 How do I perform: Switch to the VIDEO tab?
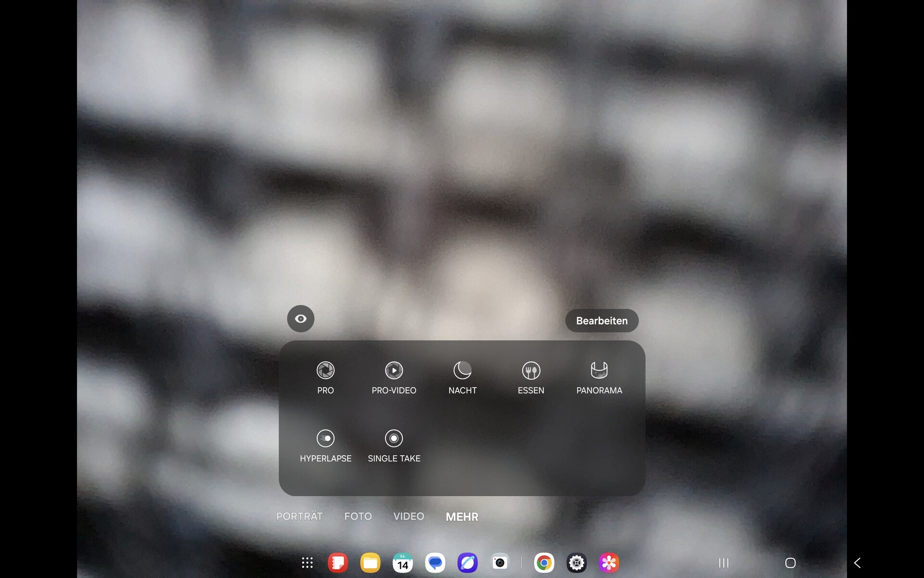tap(409, 516)
